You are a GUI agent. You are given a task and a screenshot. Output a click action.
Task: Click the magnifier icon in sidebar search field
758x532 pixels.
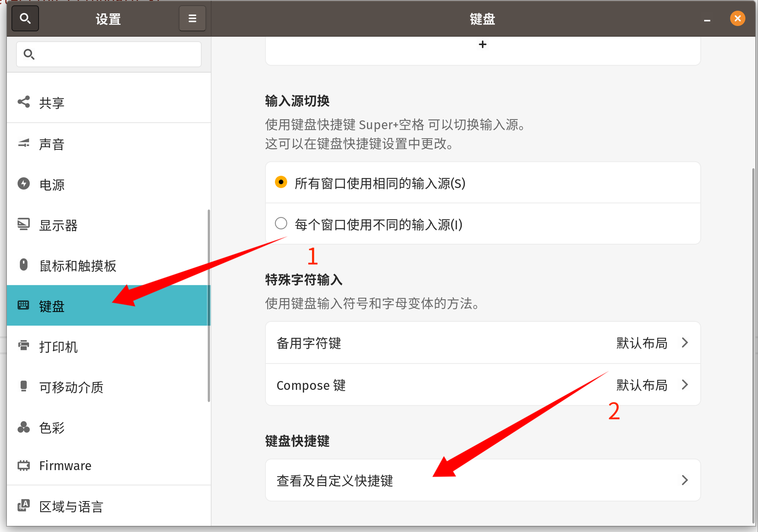pos(29,54)
